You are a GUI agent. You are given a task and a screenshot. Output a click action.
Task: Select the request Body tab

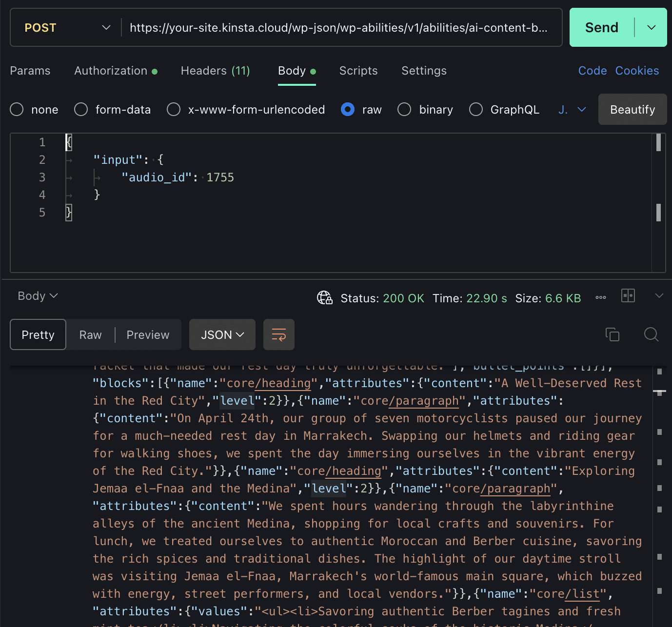296,71
